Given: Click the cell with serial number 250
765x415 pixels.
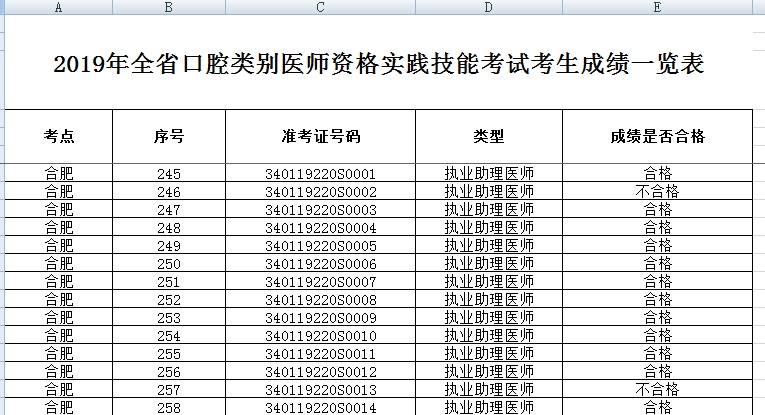Looking at the screenshot, I should click(x=168, y=264).
